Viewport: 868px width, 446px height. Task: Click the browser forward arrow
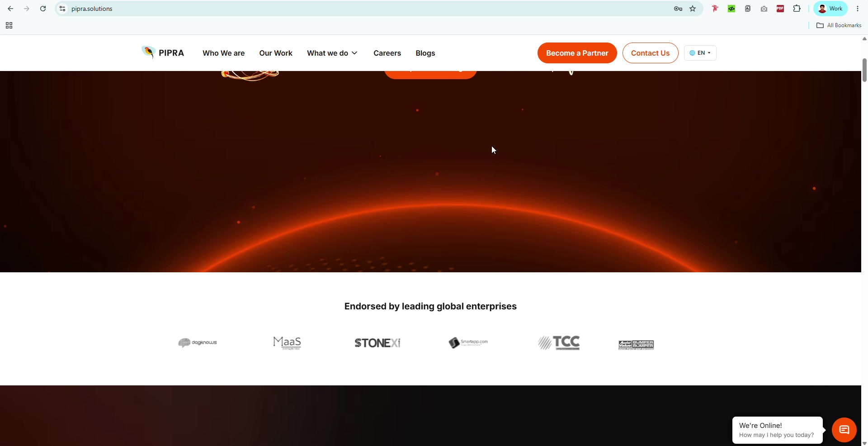click(27, 9)
